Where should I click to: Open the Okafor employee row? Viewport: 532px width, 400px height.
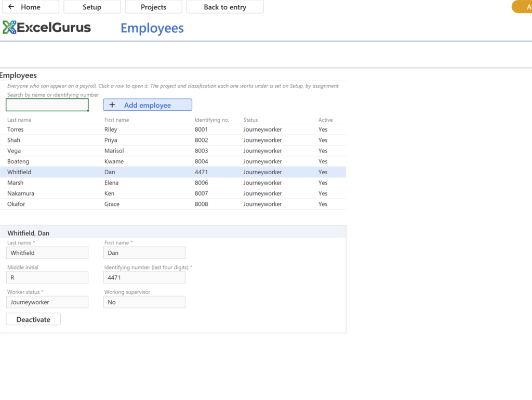point(173,204)
